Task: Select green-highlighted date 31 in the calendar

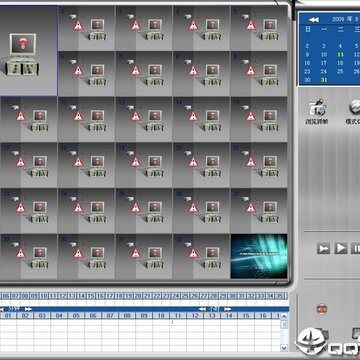Action: tap(324, 80)
